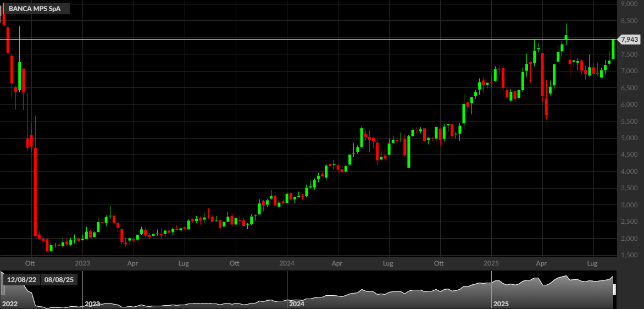
Task: Edit the 08/08/25 end date field
Action: [59, 280]
